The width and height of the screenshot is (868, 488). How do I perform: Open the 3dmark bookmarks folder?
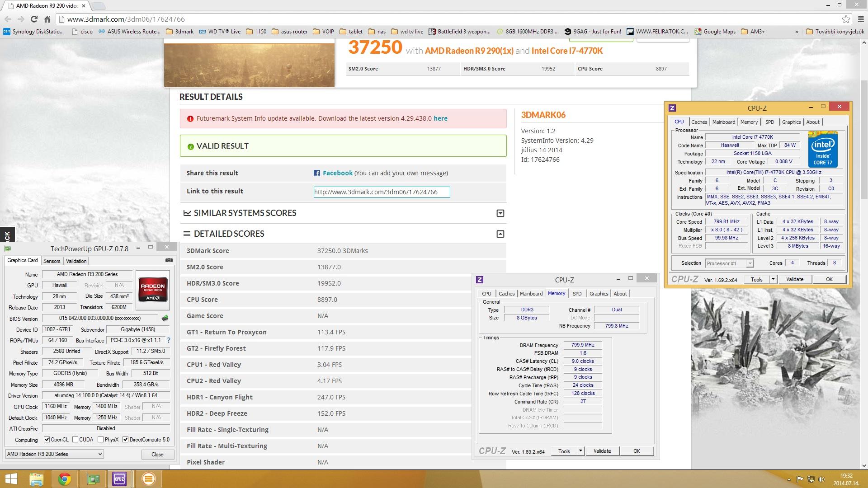pos(180,32)
